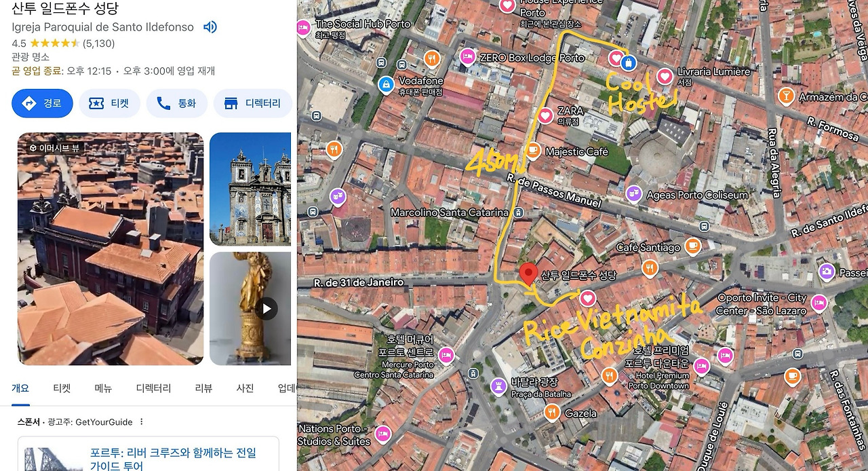Click the 5,130 review count
Image resolution: width=868 pixels, height=471 pixels.
(x=99, y=43)
